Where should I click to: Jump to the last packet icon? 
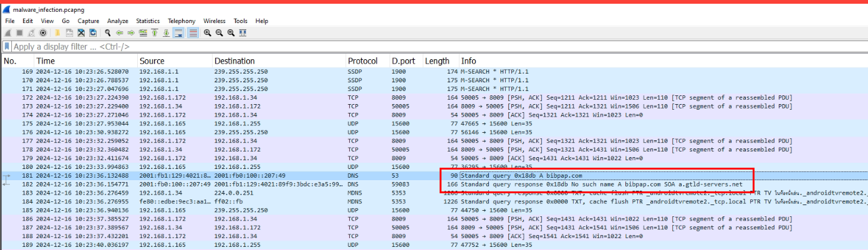[166, 32]
